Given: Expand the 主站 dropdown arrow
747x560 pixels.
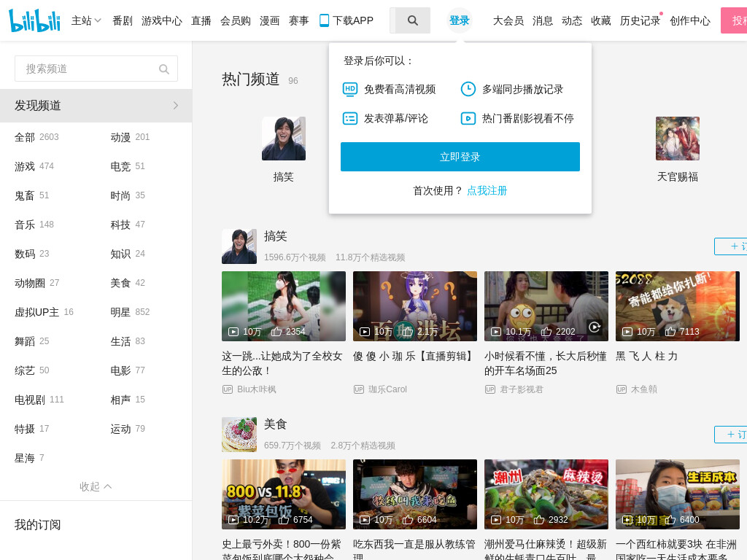Looking at the screenshot, I should click(x=98, y=20).
